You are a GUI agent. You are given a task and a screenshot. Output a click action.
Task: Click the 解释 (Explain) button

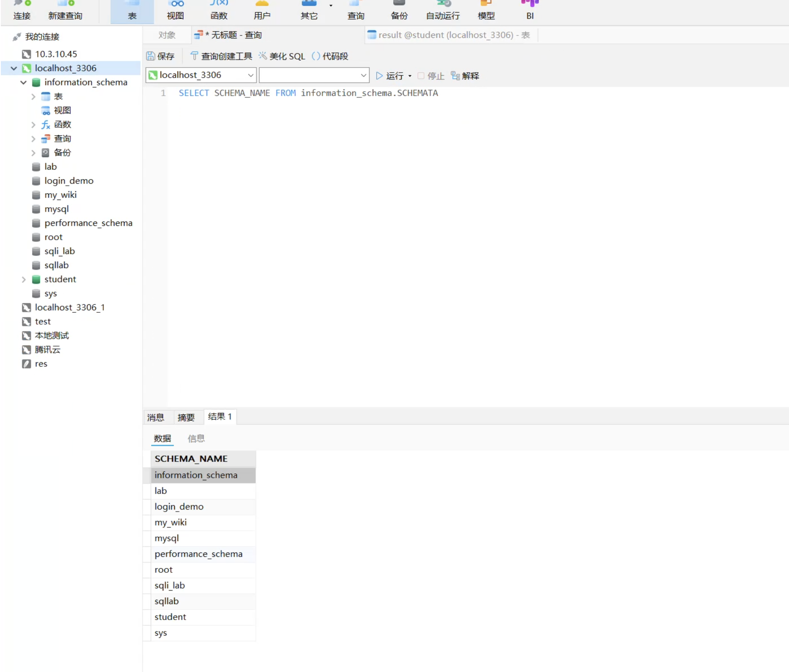[x=465, y=76]
